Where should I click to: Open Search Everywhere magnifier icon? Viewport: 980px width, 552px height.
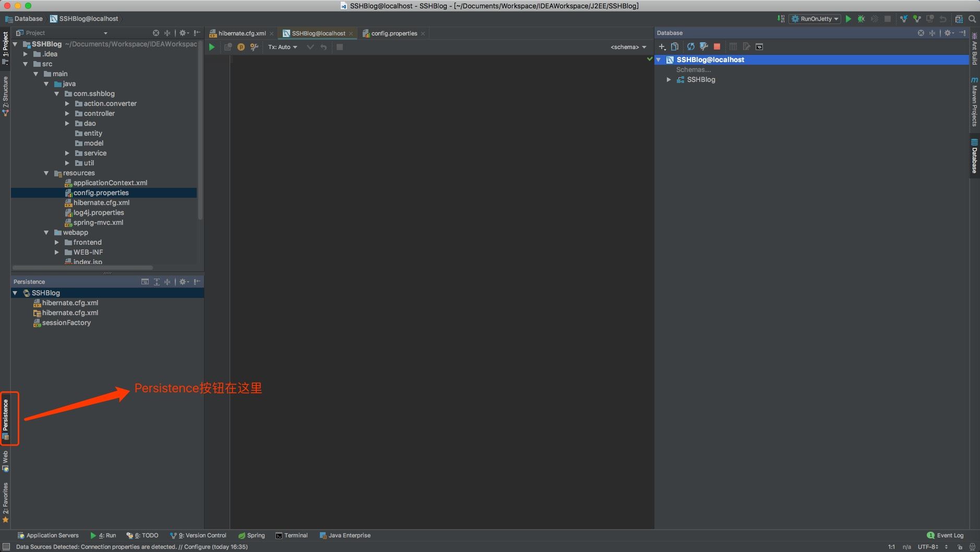click(x=972, y=19)
